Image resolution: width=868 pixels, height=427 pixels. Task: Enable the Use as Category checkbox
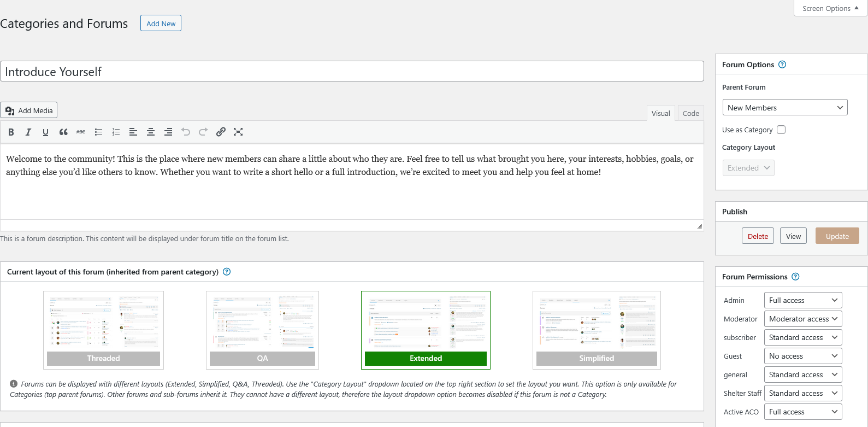pyautogui.click(x=781, y=130)
